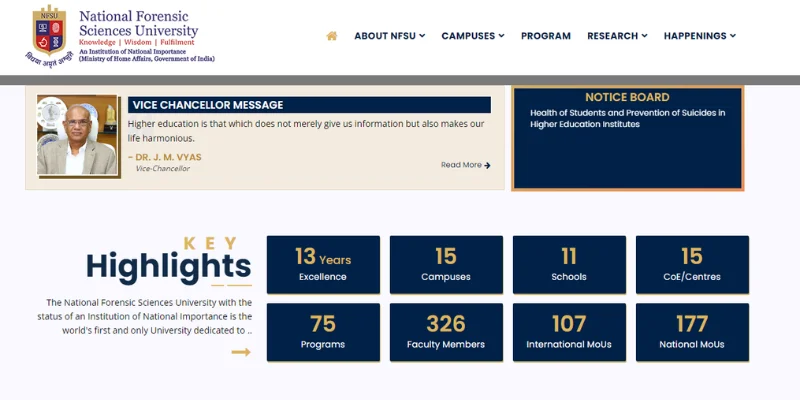Expand the Research dropdown menu
The height and width of the screenshot is (400, 800).
(616, 36)
